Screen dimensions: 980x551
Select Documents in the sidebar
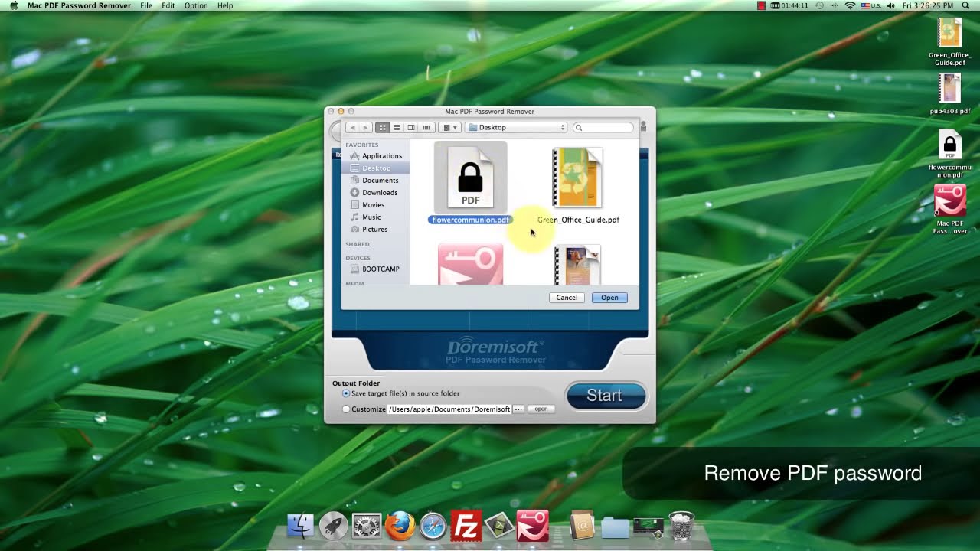tap(375, 181)
